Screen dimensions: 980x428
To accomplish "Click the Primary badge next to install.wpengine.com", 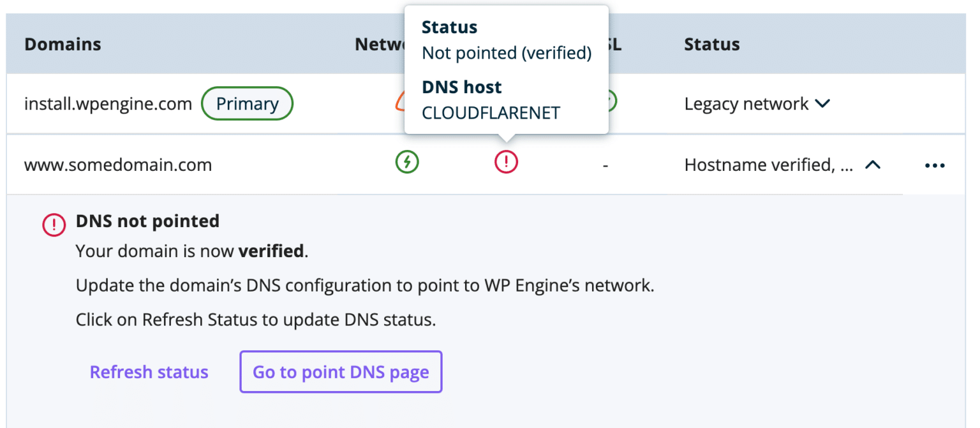I will coord(247,103).
